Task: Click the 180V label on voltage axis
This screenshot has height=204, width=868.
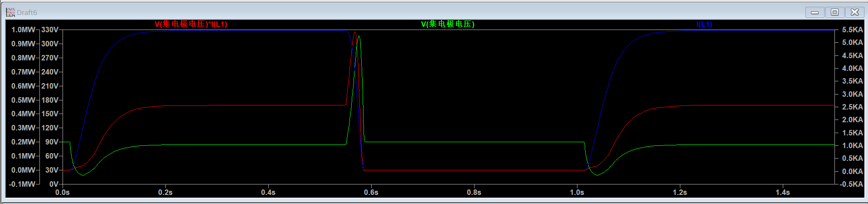Action: (50, 100)
